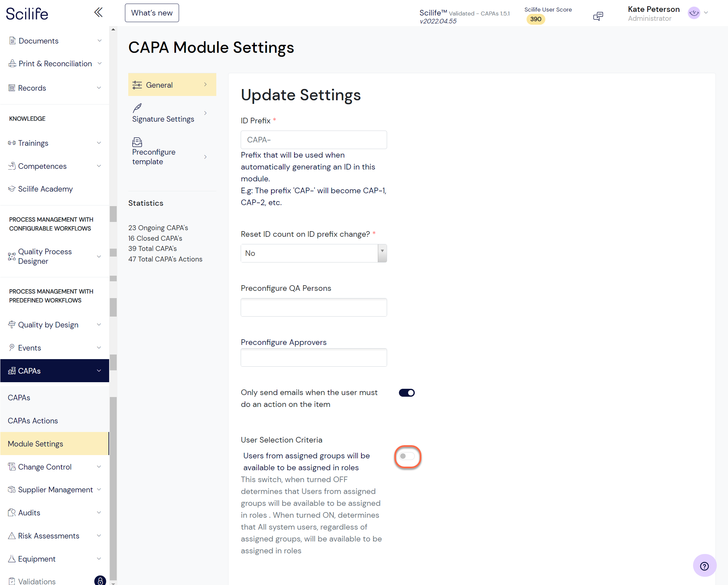This screenshot has width=728, height=585.
Task: Toggle the only send emails switch
Action: [x=407, y=393]
